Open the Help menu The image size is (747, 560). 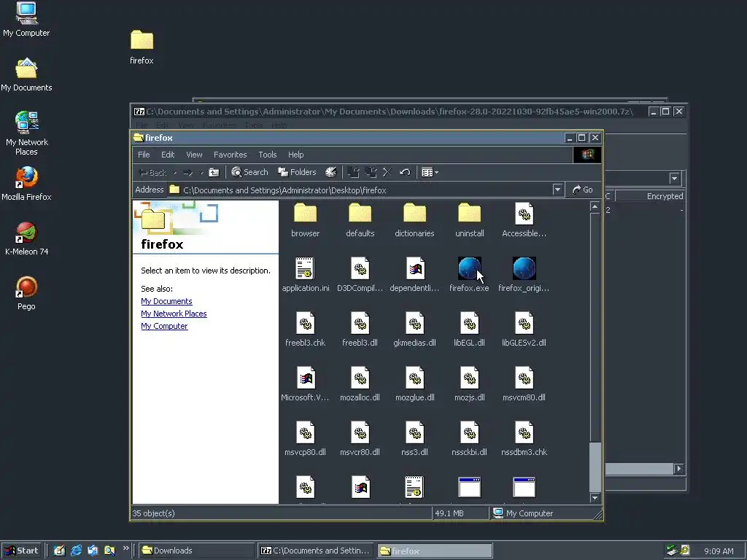(296, 155)
